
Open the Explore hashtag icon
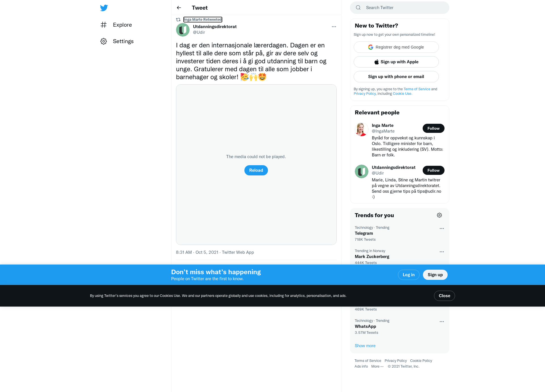point(104,25)
